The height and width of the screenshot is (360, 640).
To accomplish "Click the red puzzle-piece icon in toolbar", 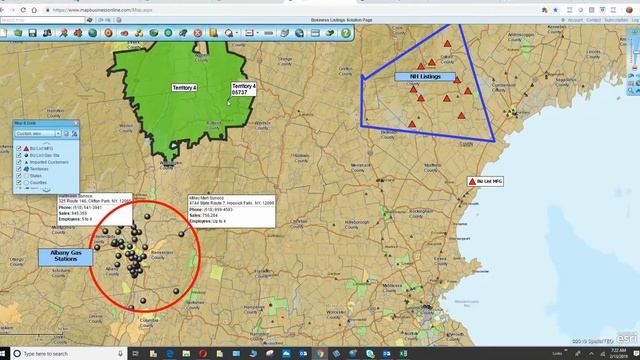I will pos(78,33).
